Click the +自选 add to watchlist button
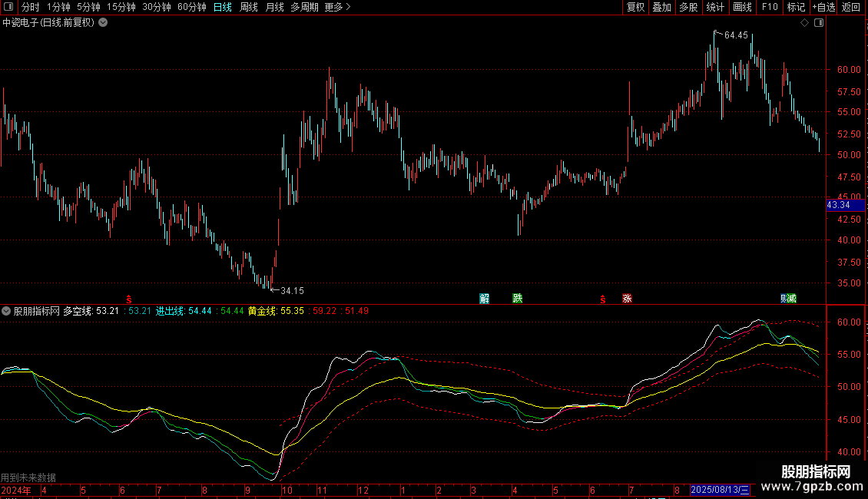 tap(823, 8)
